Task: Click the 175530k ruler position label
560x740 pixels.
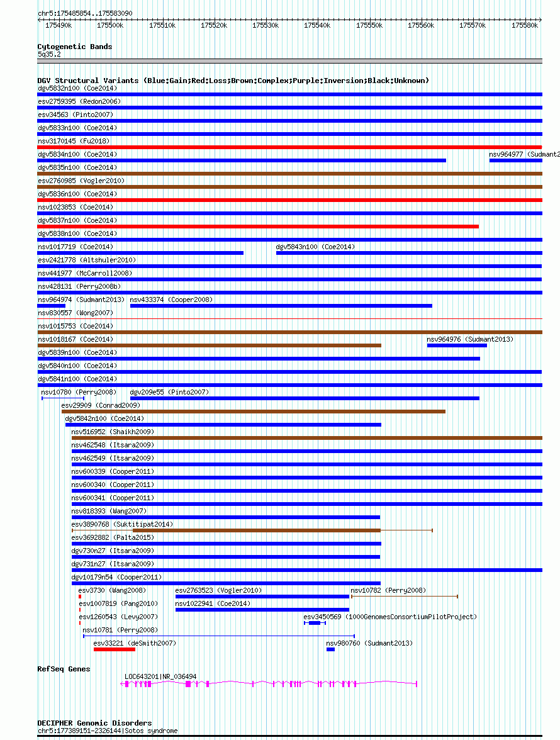Action: pyautogui.click(x=266, y=25)
